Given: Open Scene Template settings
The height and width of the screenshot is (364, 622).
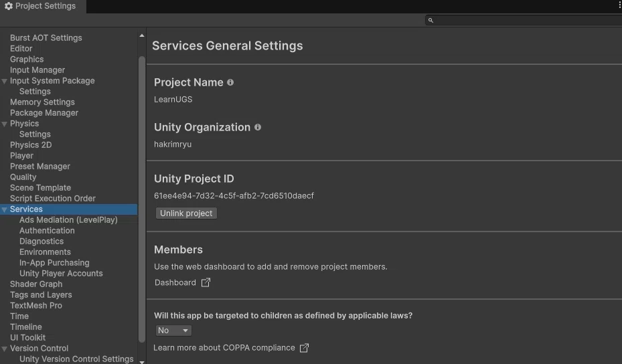Looking at the screenshot, I should click(x=40, y=187).
